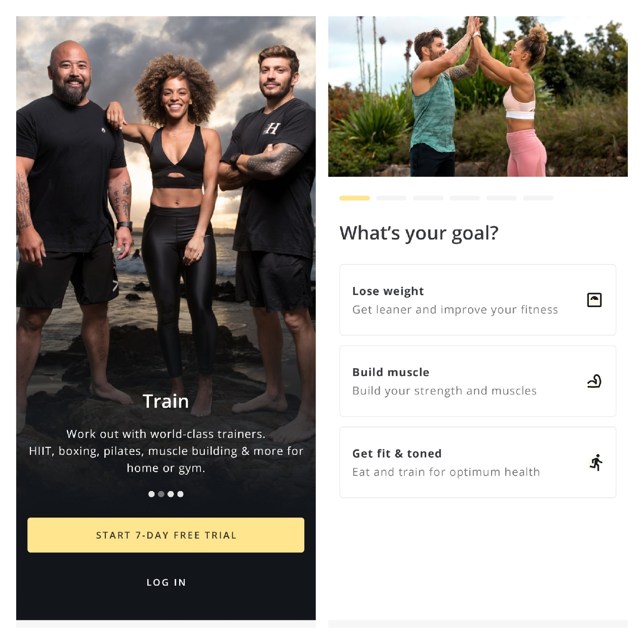The image size is (644, 644).
Task: Jump to third carousel page dot
Action: pos(171,494)
